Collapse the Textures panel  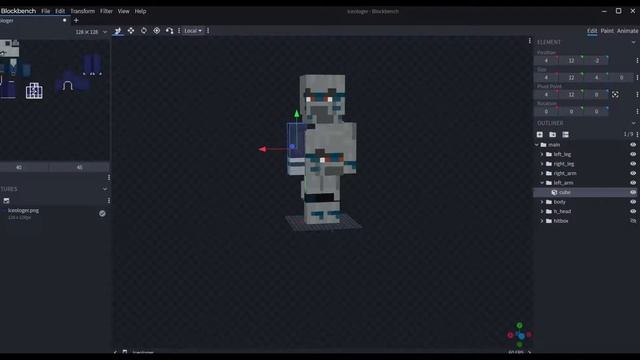[105, 189]
